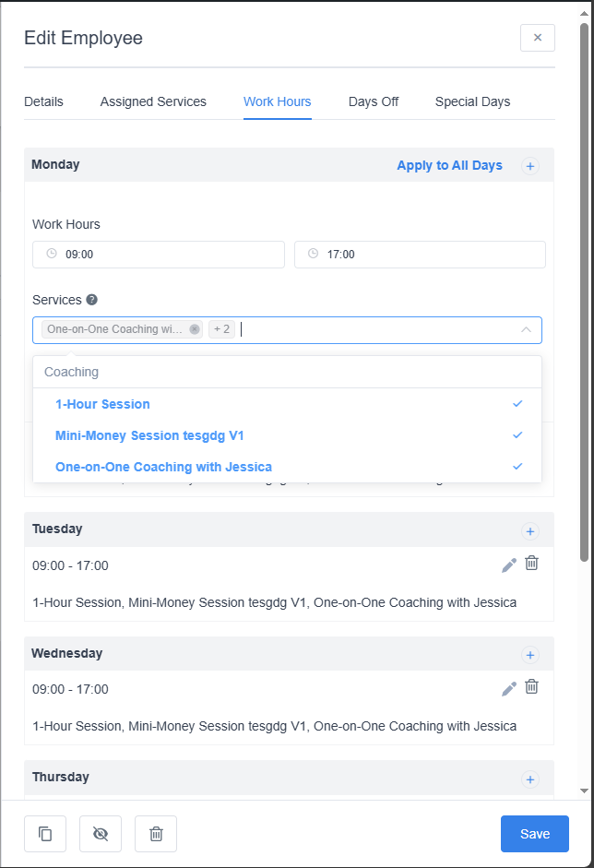Delete Tuesday work hours entry

pyautogui.click(x=531, y=563)
